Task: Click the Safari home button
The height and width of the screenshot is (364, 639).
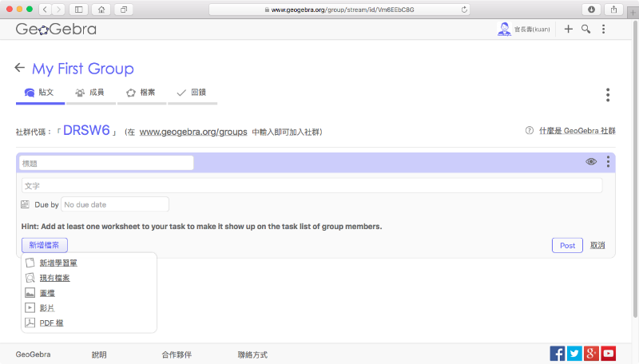Action: tap(101, 10)
